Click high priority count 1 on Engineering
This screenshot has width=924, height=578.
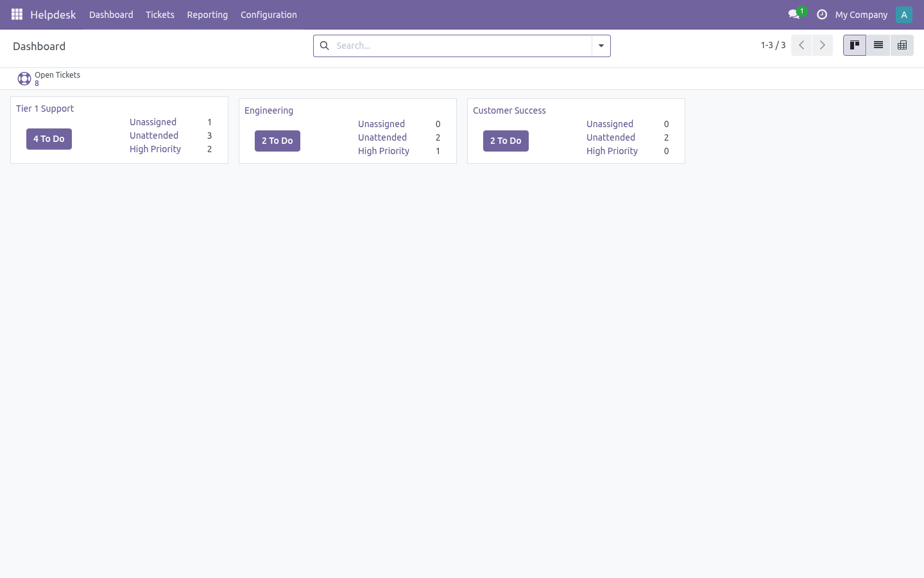tap(438, 151)
